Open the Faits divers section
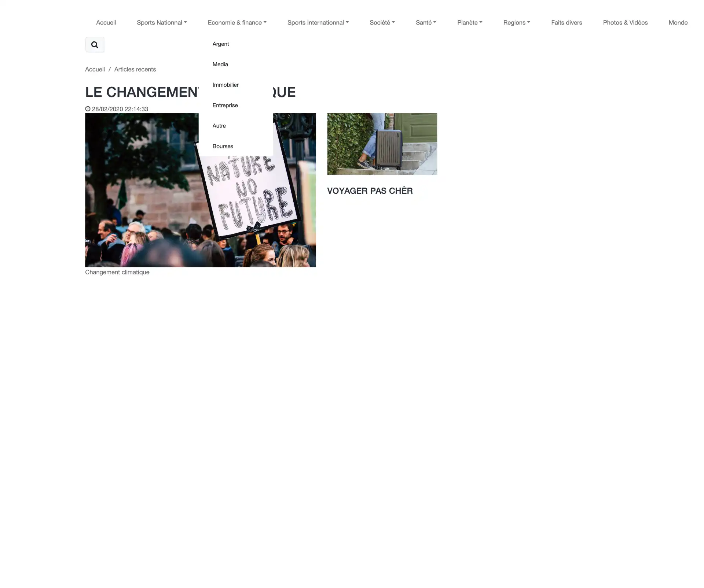The width and height of the screenshot is (704, 588). [x=566, y=22]
